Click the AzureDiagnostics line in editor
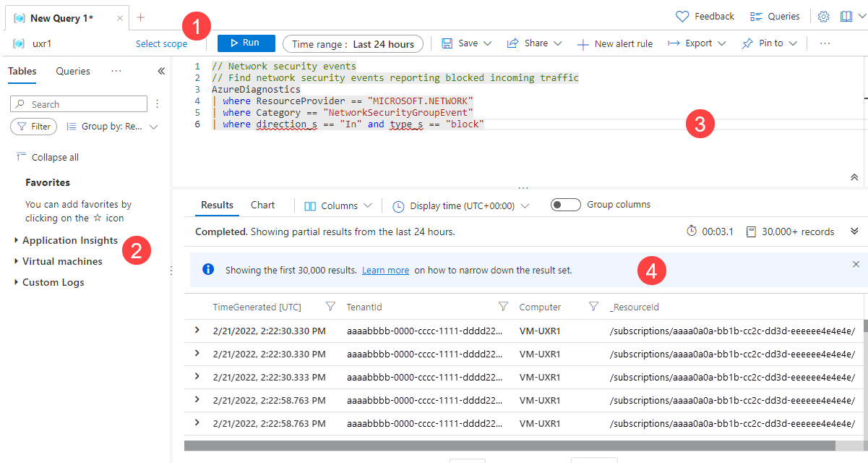This screenshot has width=868, height=463. 256,90
